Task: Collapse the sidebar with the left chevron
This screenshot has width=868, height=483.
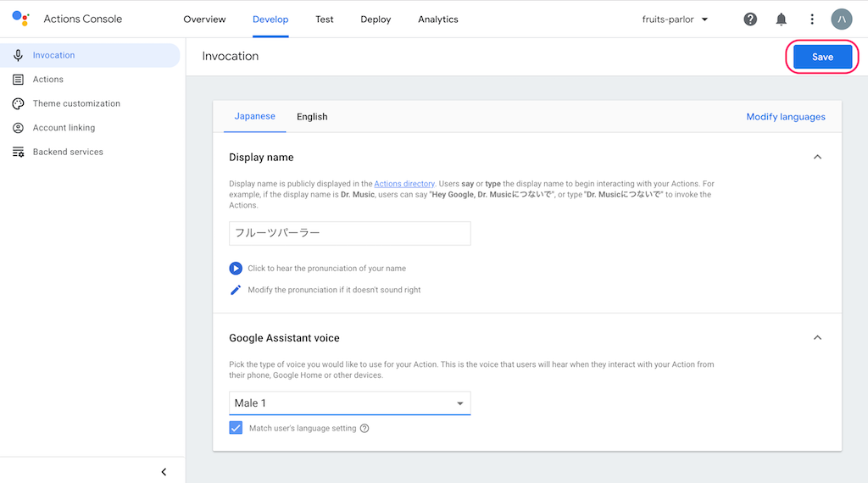Action: (x=164, y=472)
